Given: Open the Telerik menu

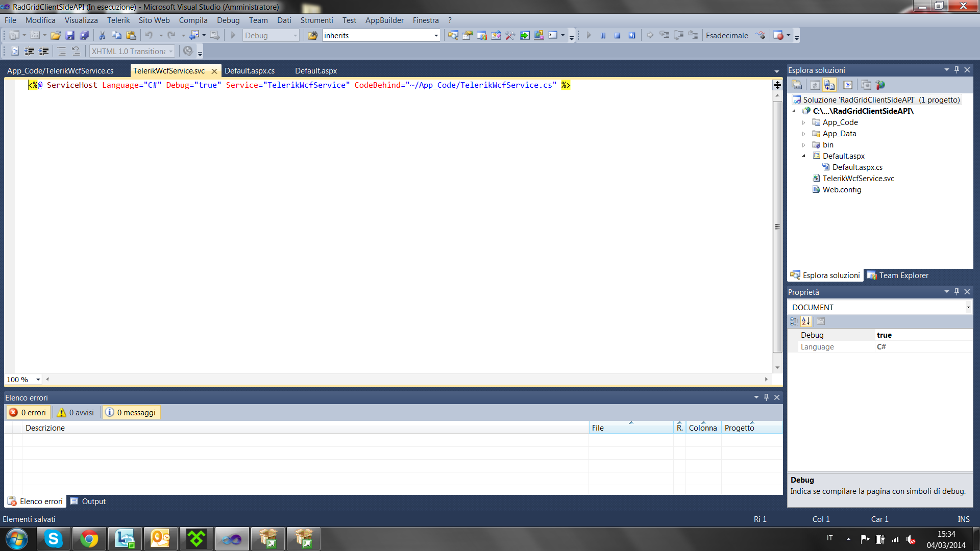Looking at the screenshot, I should tap(118, 20).
